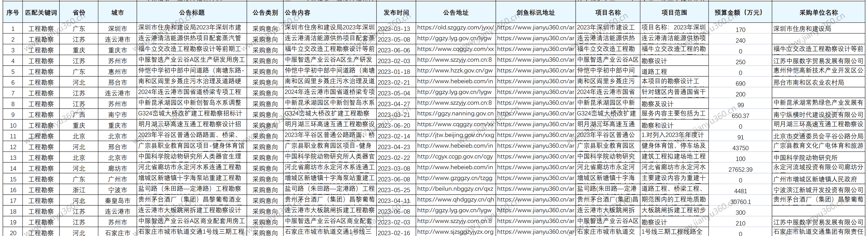
Task: Select date cell 2023-03-13
Action: point(396,29)
